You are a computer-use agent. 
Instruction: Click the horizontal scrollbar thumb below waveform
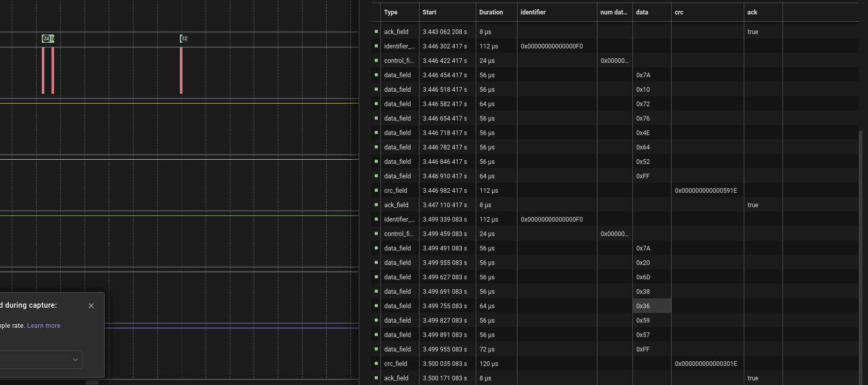92,382
